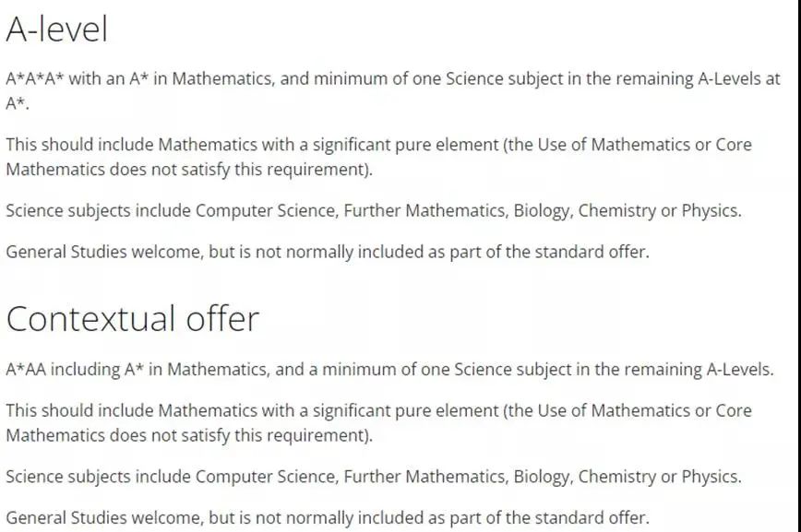Click 'significant pure element' in A-level section
801x532 pixels.
(x=406, y=145)
